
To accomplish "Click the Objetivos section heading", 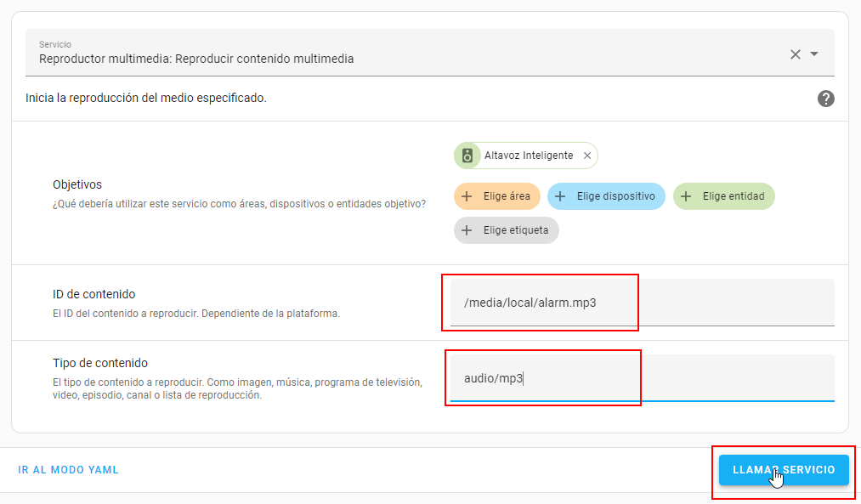I will (77, 184).
